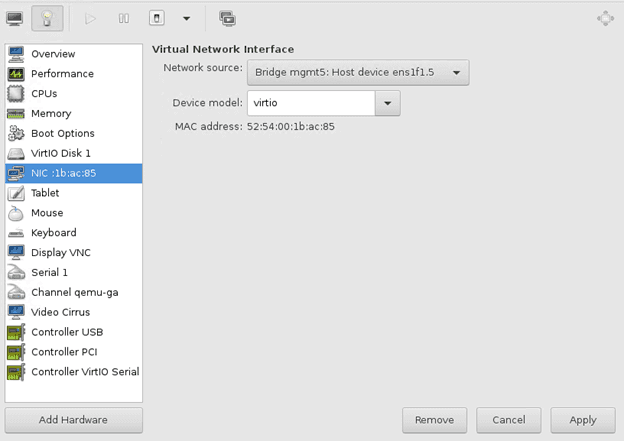The height and width of the screenshot is (441, 624).
Task: Toggle fullscreen with the corner arrows icon
Action: (x=605, y=18)
